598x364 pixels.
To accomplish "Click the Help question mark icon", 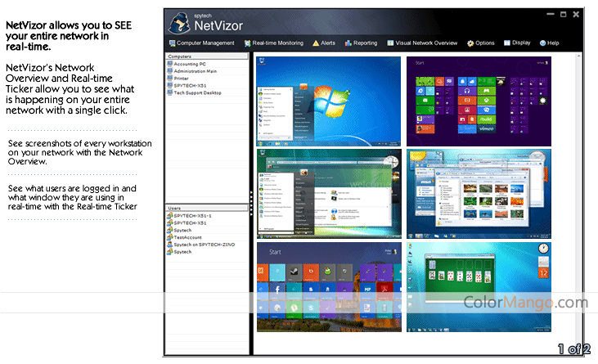I will click(x=542, y=43).
